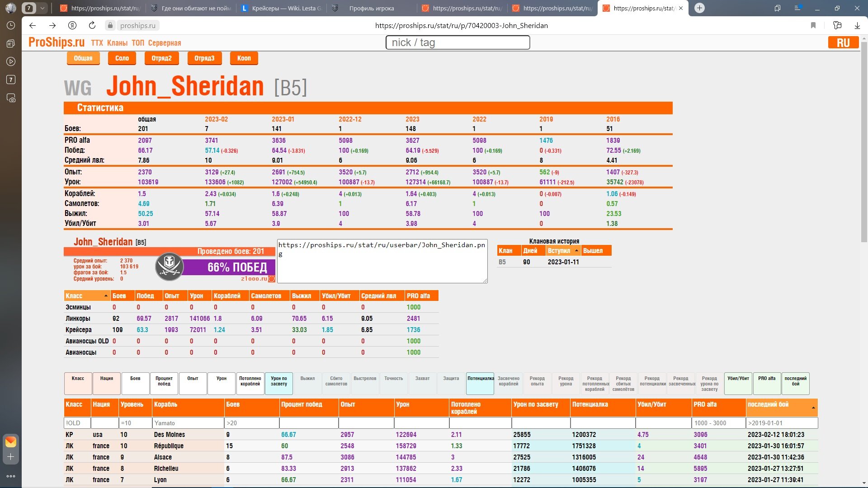Click the userbar URL text area

coord(382,261)
